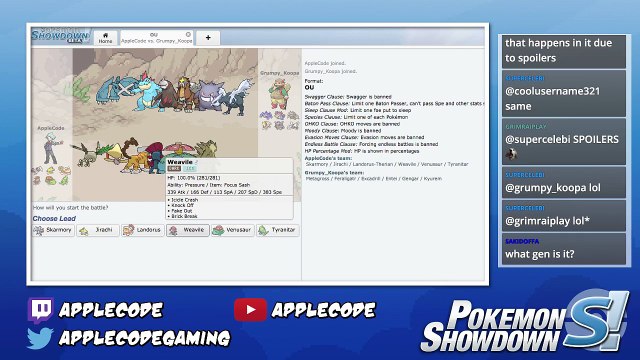Switch to the OU AppleCode vs. Grumpy_Koopa tab
The width and height of the screenshot is (640, 360).
(x=156, y=38)
